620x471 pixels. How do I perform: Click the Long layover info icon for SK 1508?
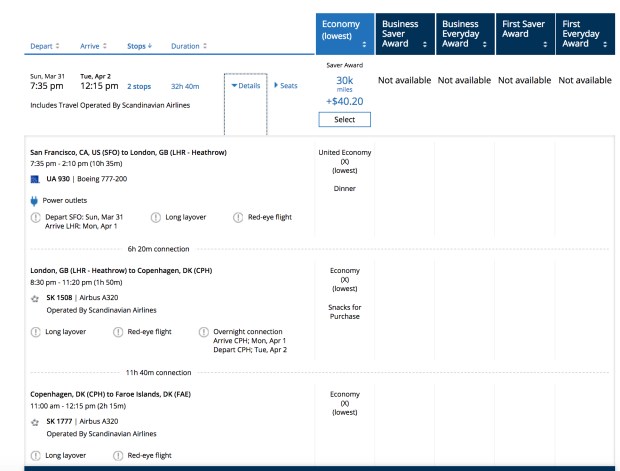pyautogui.click(x=36, y=332)
